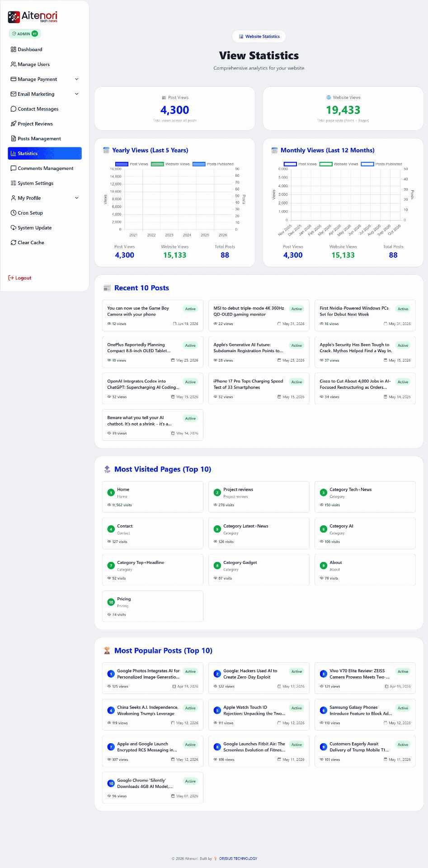
Task: Open the iPhone 17 Pro charging speed post
Action: [x=259, y=388]
